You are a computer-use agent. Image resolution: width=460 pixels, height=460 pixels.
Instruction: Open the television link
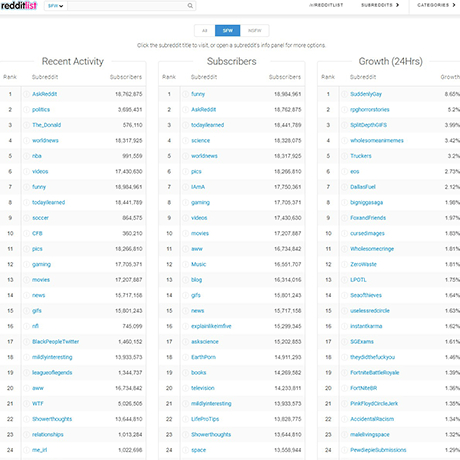tap(203, 388)
